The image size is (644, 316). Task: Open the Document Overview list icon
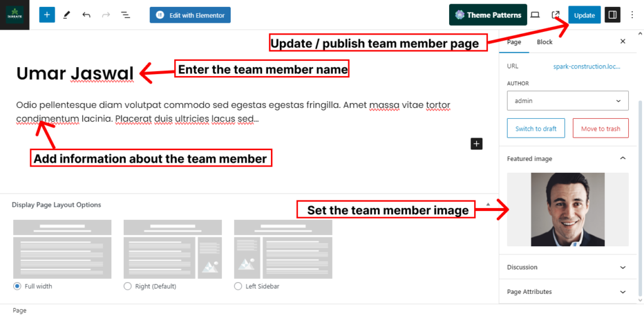point(125,15)
